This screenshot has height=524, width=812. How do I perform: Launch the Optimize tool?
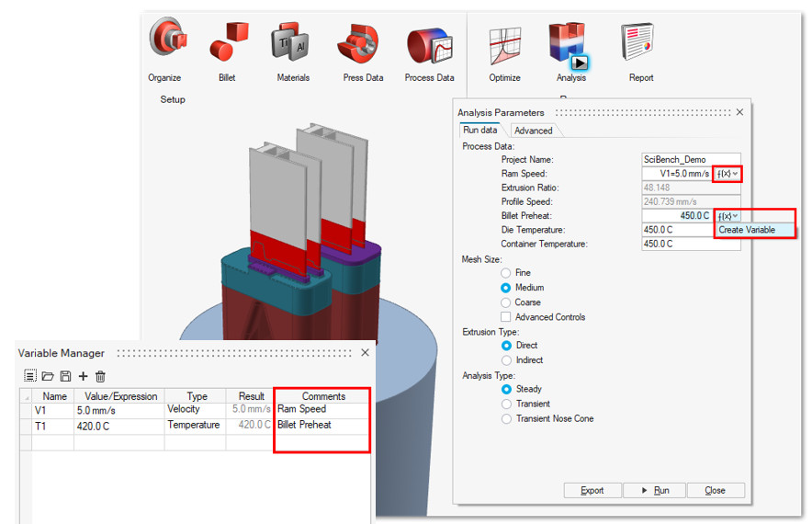(504, 41)
